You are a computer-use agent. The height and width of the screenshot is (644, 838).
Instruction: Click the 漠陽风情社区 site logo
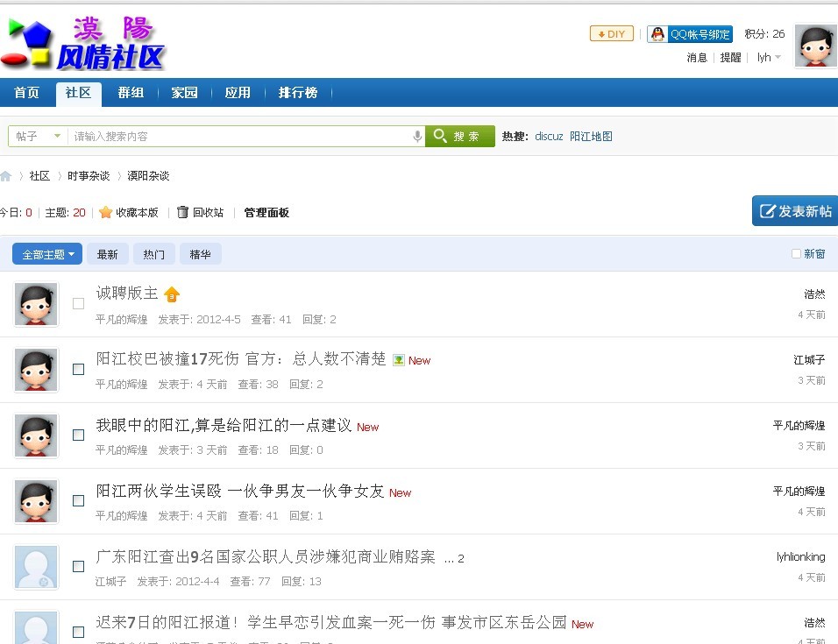[x=83, y=44]
